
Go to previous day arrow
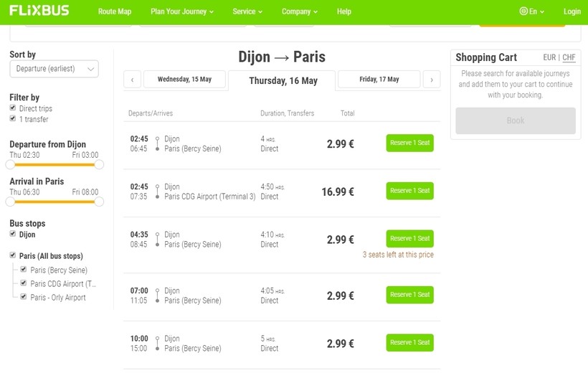coord(132,80)
